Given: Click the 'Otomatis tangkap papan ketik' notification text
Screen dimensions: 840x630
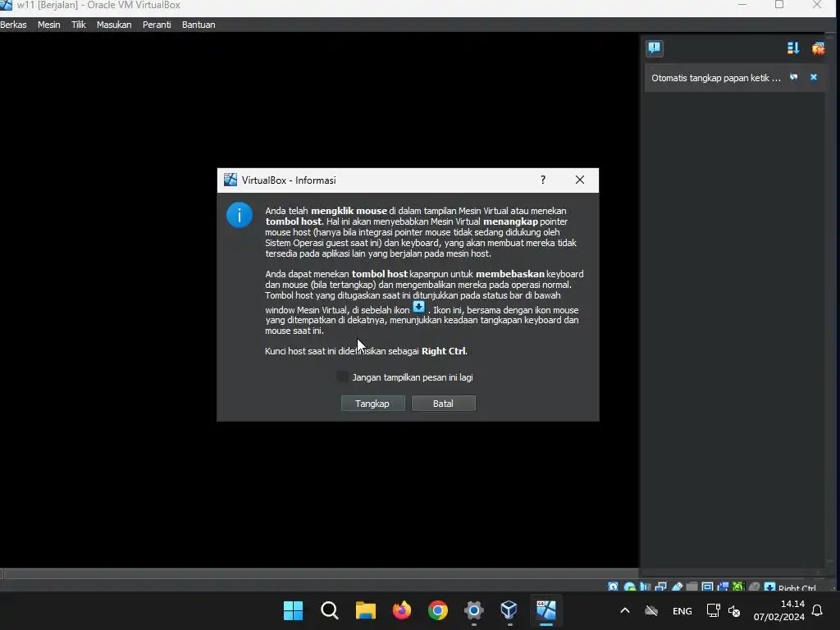Looking at the screenshot, I should click(715, 78).
